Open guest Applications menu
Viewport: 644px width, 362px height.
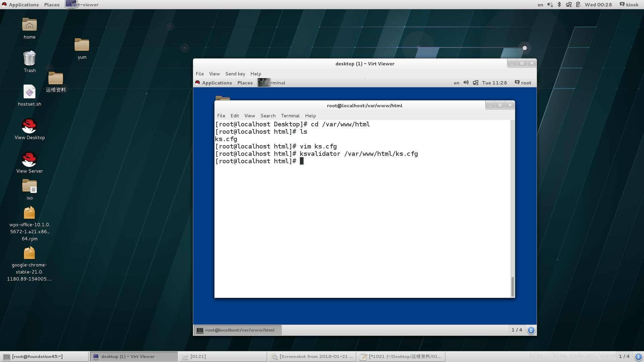click(214, 83)
